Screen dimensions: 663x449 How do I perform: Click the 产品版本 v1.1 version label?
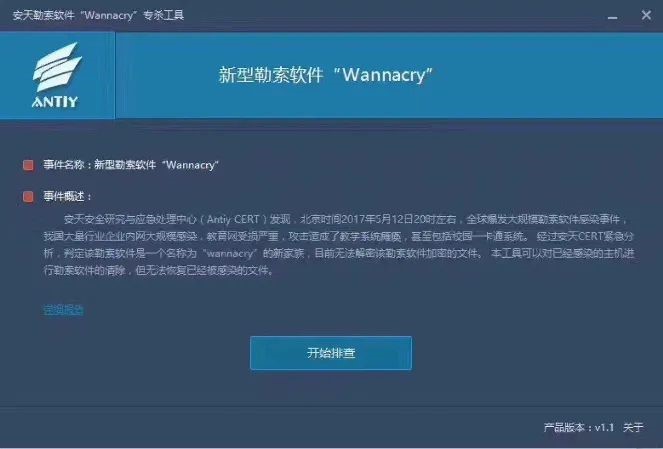[x=578, y=427]
